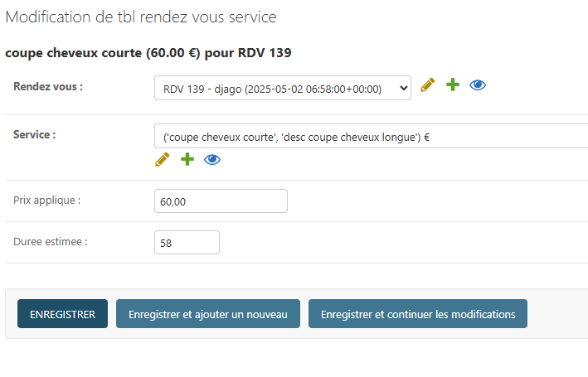Viewport: 588px width, 377px height.
Task: Click the Duree estimee label
Action: click(x=51, y=242)
